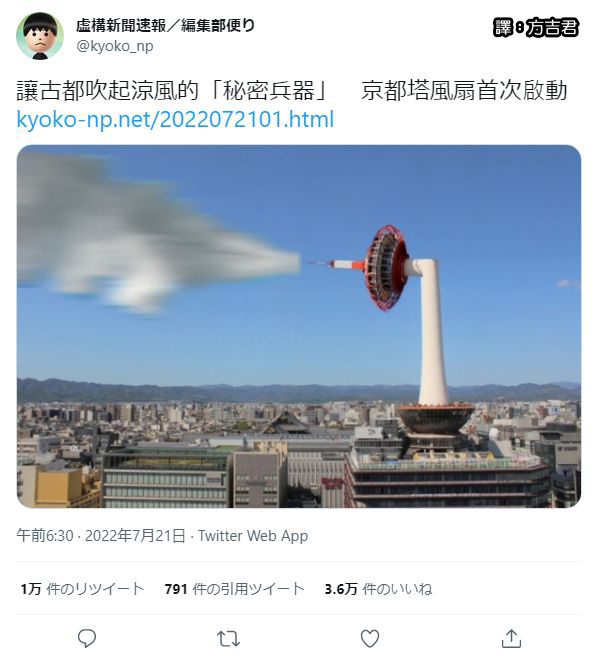The width and height of the screenshot is (598, 662).
Task: Click the tower's bowl-shaped base in photo
Action: pyautogui.click(x=435, y=418)
